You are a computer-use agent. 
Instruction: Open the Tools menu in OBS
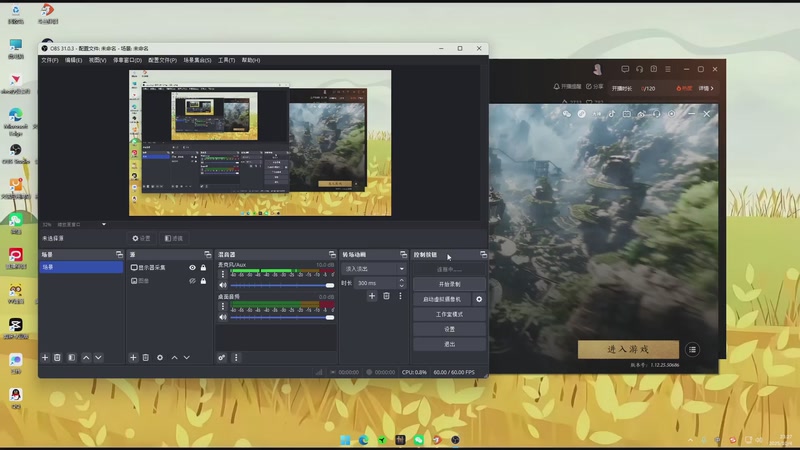point(227,60)
